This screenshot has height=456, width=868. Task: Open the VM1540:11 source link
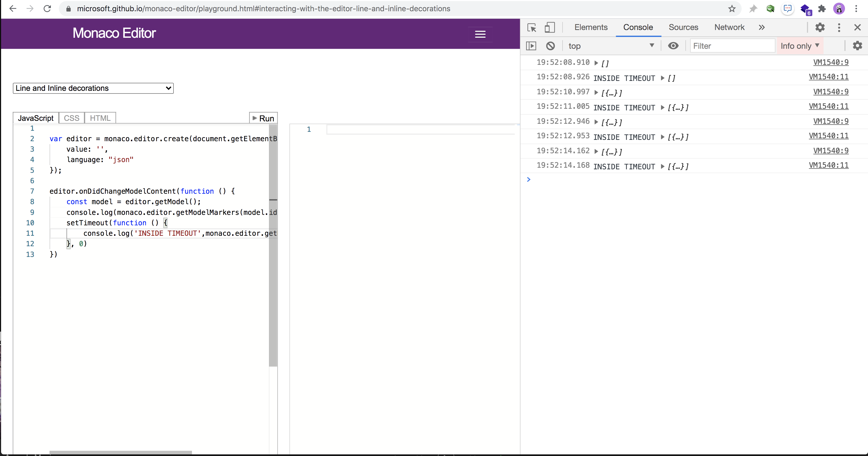[x=829, y=77]
